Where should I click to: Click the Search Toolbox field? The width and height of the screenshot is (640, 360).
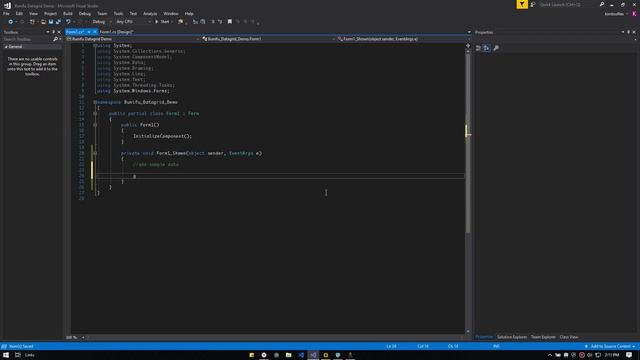pyautogui.click(x=27, y=39)
